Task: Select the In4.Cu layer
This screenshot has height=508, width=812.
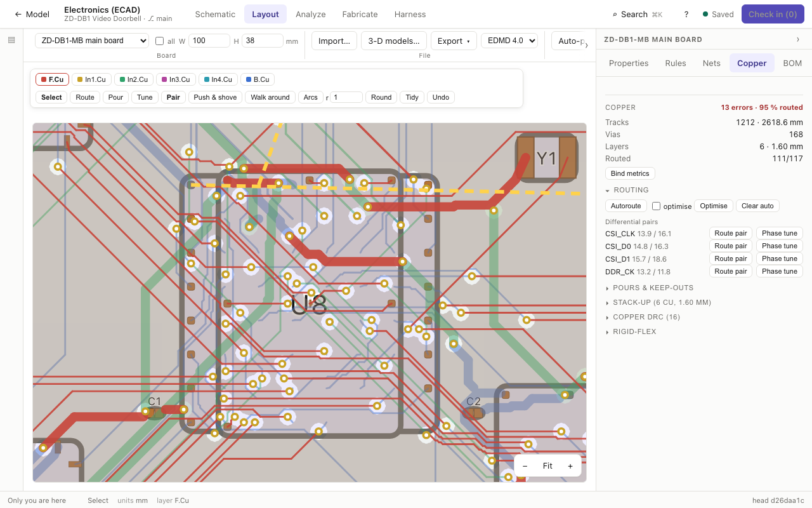Action: (x=218, y=79)
